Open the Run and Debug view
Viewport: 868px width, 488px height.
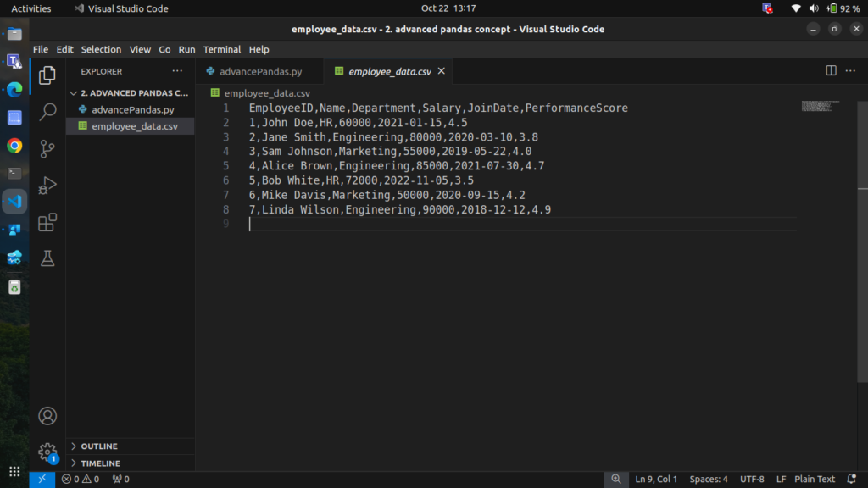coord(47,186)
